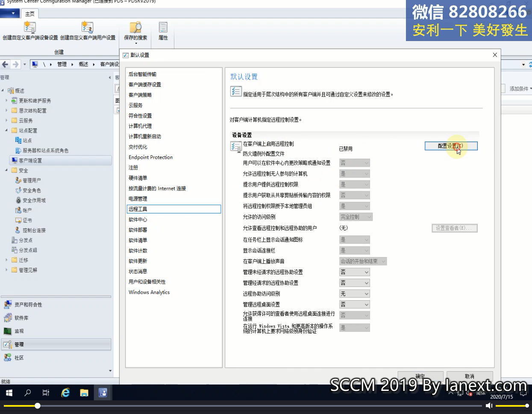Open Task View on taskbar
This screenshot has height=414, width=532.
(x=46, y=393)
